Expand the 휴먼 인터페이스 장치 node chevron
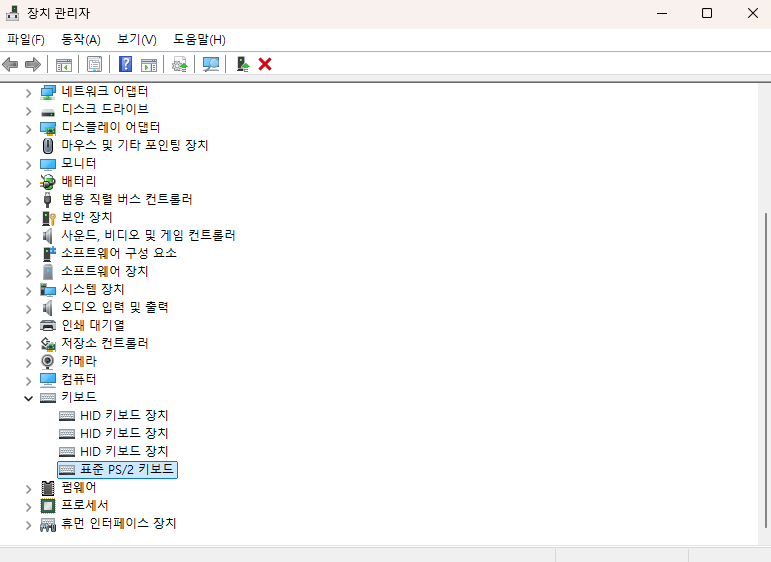The height and width of the screenshot is (562, 771). 29,525
